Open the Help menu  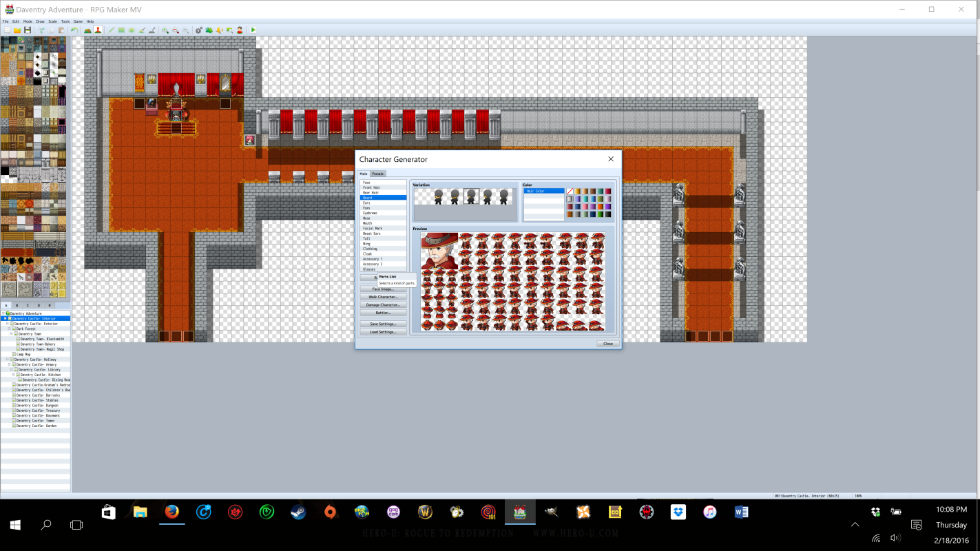coord(90,21)
